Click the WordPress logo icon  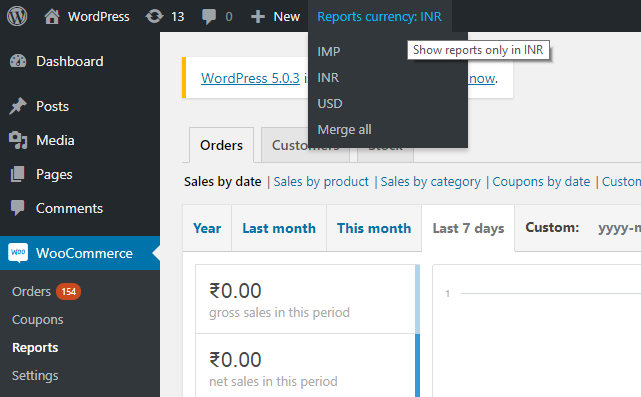(x=17, y=16)
